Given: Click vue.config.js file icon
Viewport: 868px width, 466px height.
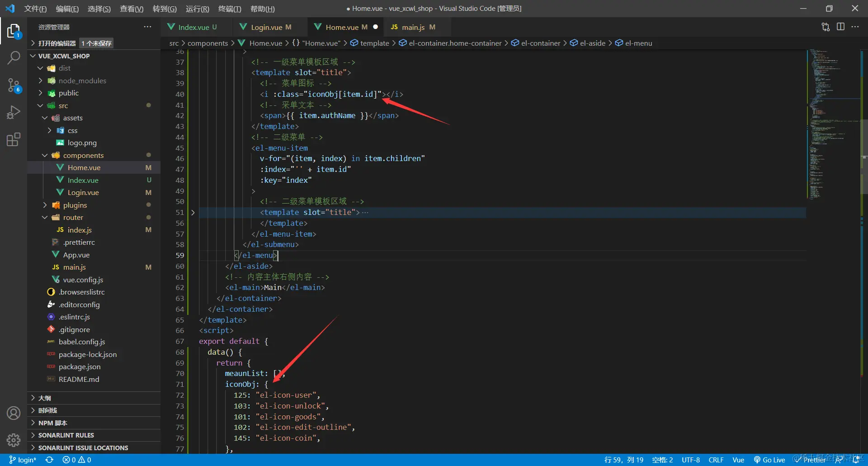Looking at the screenshot, I should [56, 280].
